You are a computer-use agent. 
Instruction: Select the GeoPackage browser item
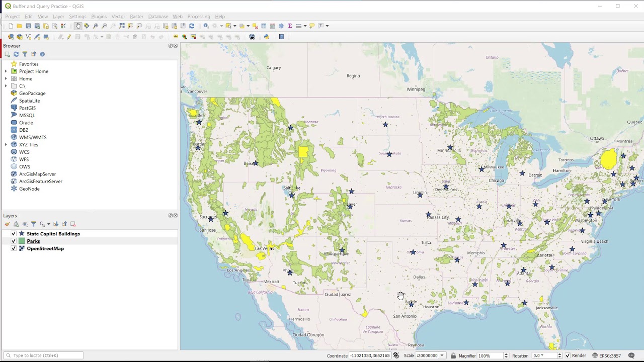(32, 94)
